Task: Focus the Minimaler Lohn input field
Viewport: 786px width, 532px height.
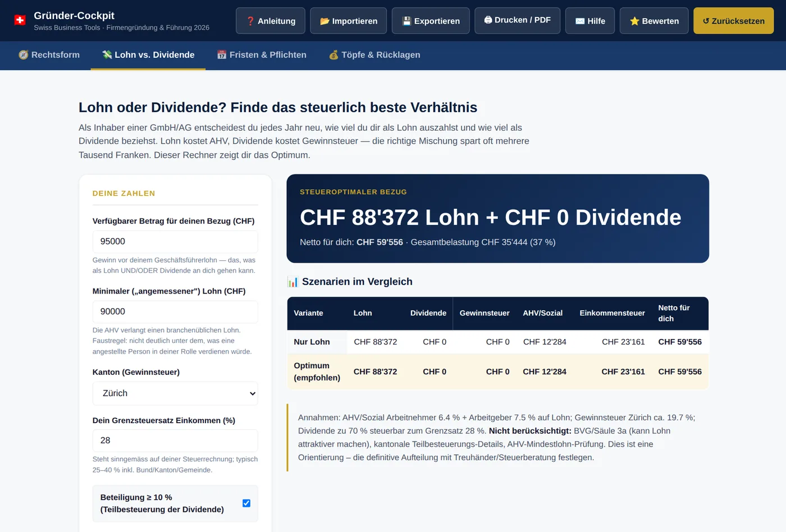Action: [175, 311]
